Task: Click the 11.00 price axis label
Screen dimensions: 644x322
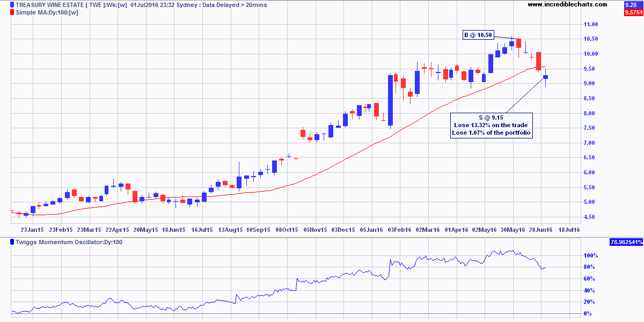Action: [x=590, y=24]
